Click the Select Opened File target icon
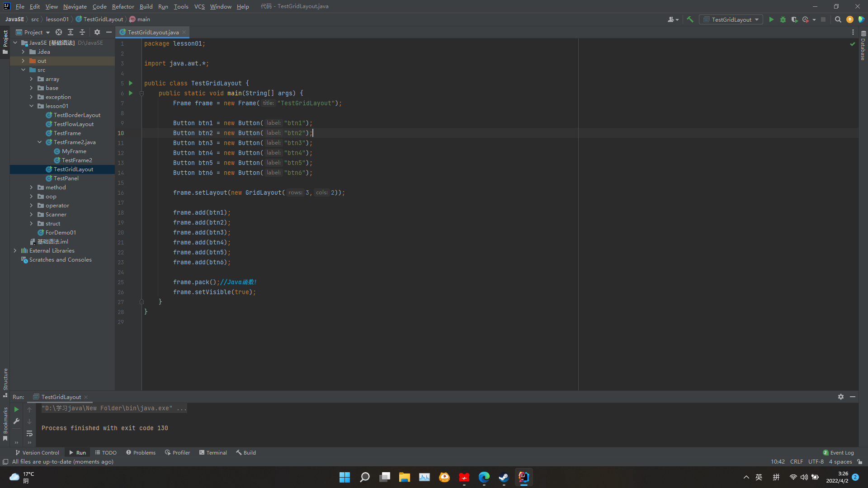 (x=59, y=32)
